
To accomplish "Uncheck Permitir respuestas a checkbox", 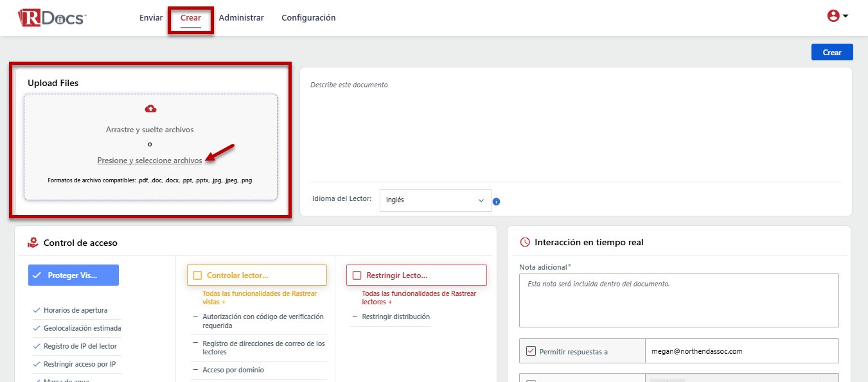I will 531,351.
